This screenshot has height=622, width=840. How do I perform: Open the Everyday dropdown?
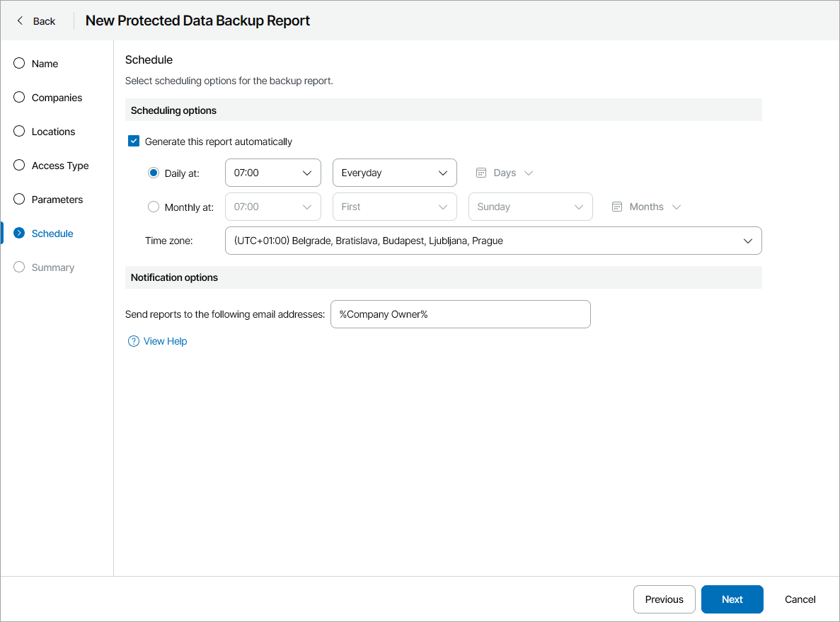tap(394, 172)
